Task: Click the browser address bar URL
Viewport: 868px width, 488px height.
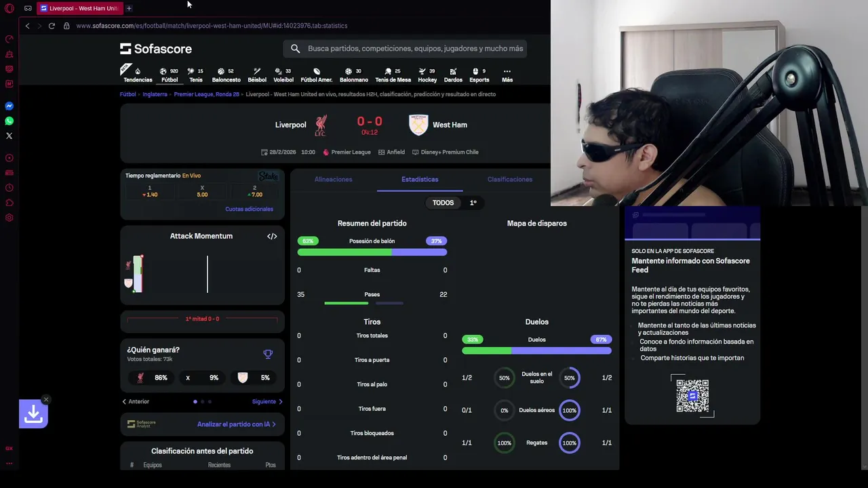Action: (x=212, y=26)
